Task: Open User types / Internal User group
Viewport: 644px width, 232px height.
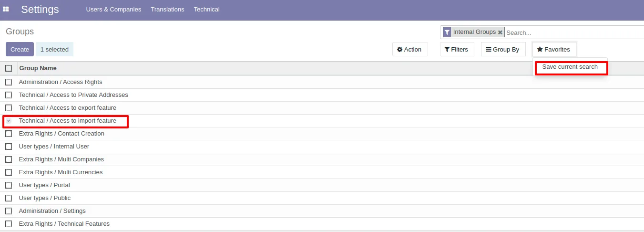Action: pyautogui.click(x=54, y=147)
